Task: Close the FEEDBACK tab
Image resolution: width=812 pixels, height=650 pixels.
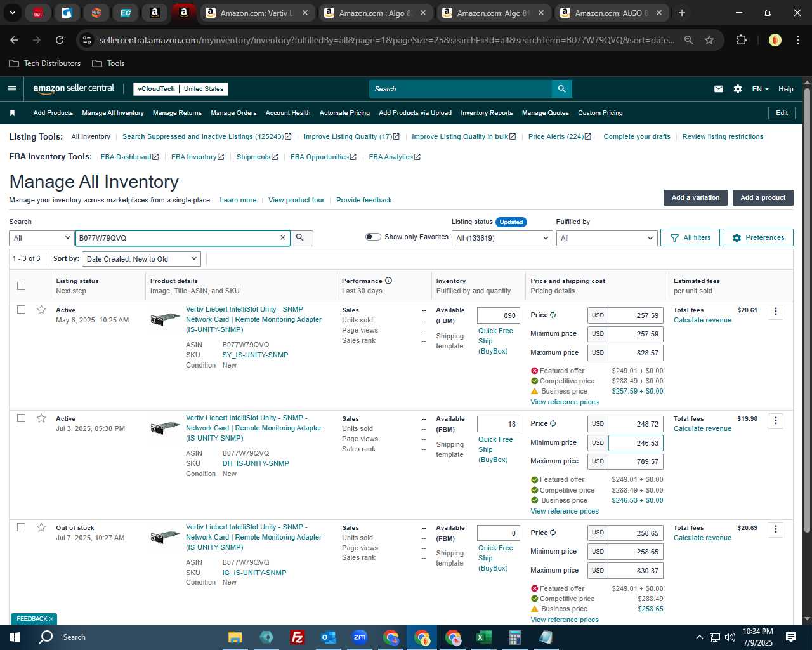Action: 51,619
